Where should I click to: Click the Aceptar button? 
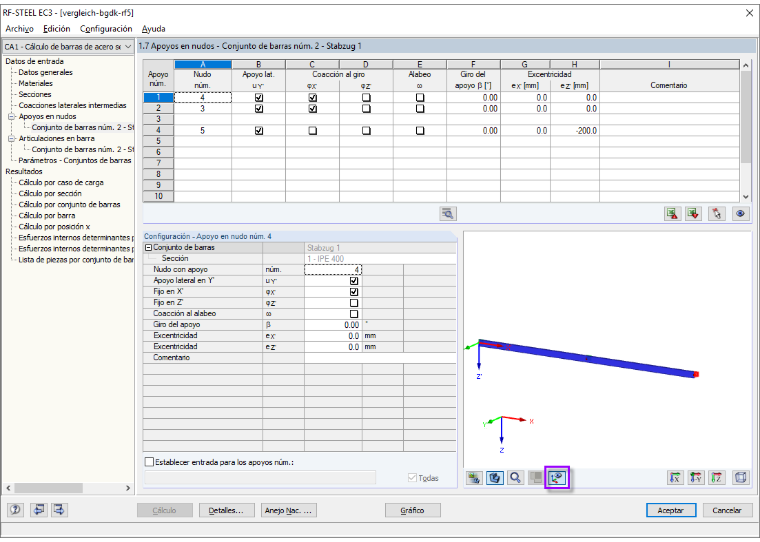[671, 510]
